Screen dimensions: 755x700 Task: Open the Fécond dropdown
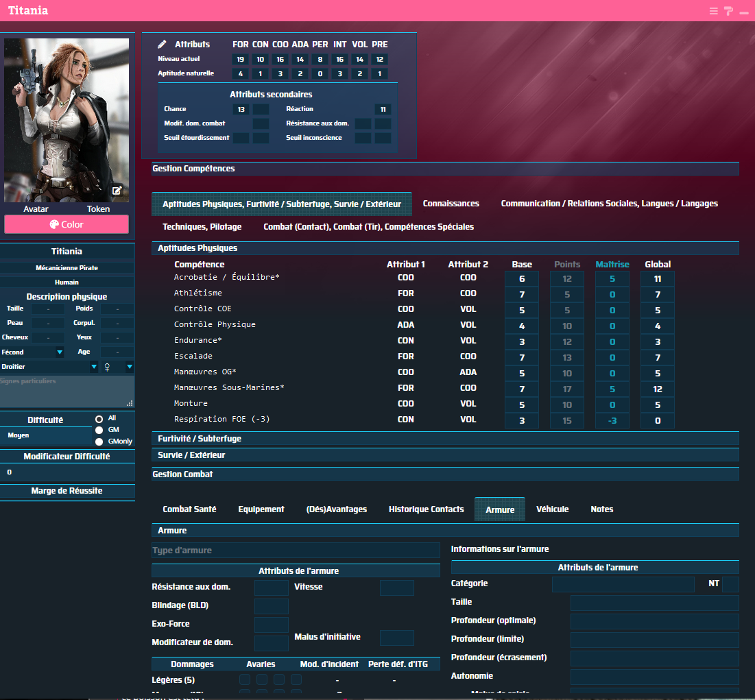(x=60, y=352)
